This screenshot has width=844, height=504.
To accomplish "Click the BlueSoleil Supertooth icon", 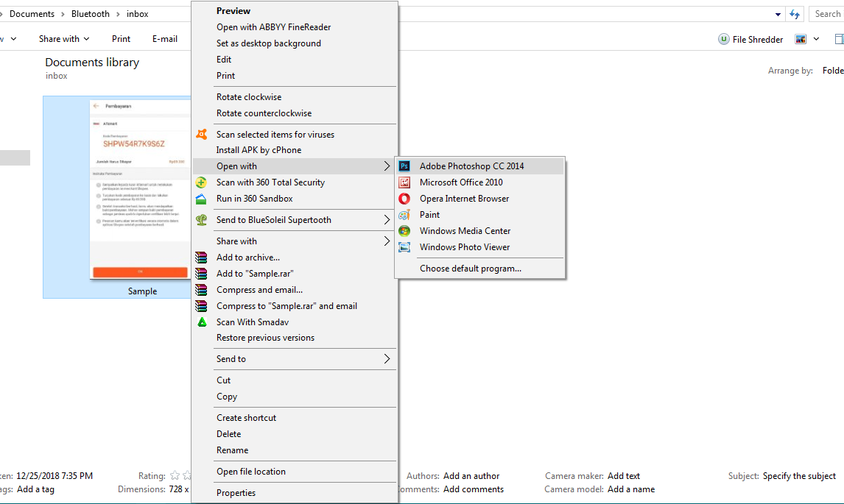I will click(x=201, y=220).
